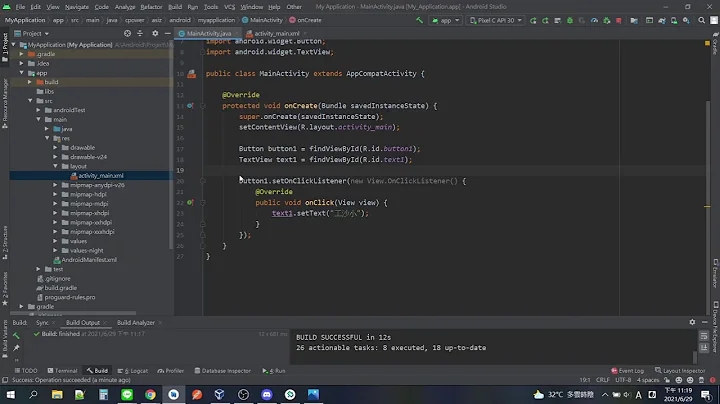Hide the Project panel with minus icon

(x=168, y=34)
